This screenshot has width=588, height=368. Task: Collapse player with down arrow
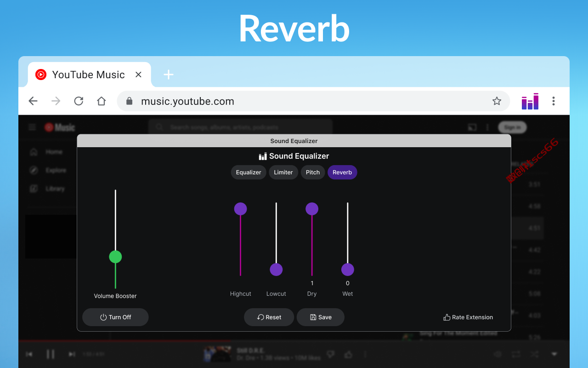coord(554,354)
